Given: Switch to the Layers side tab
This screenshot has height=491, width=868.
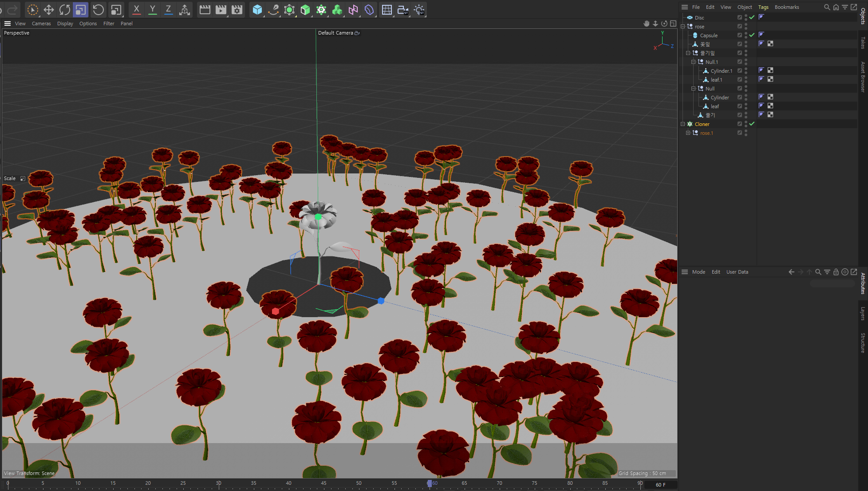Looking at the screenshot, I should (863, 314).
